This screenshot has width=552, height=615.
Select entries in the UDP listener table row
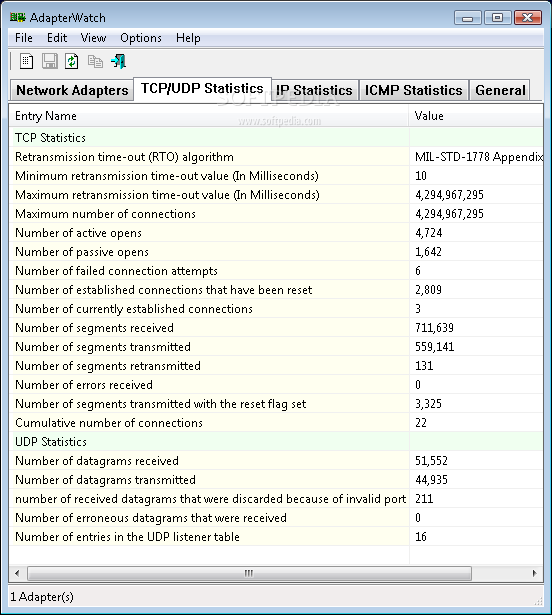click(x=276, y=537)
